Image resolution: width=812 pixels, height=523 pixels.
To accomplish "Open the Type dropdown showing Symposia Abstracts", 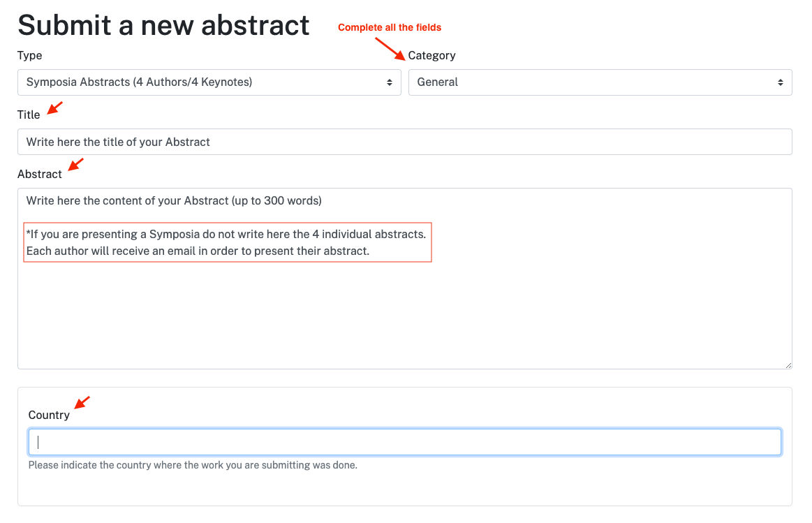I will (209, 82).
